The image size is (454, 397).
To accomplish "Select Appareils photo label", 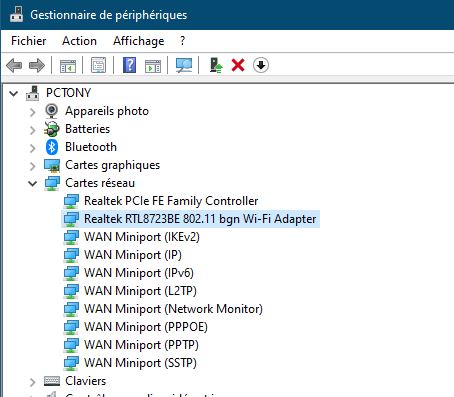I will coord(107,111).
